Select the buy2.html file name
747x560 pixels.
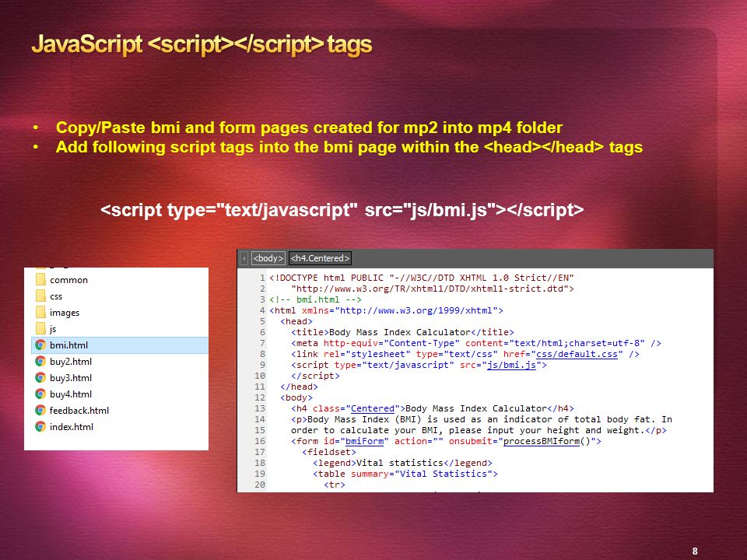(x=71, y=362)
